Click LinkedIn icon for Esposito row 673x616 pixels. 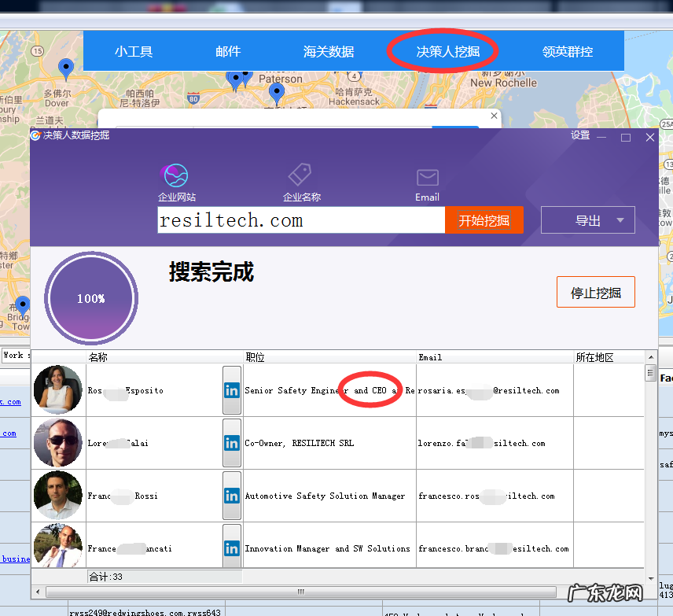click(232, 390)
